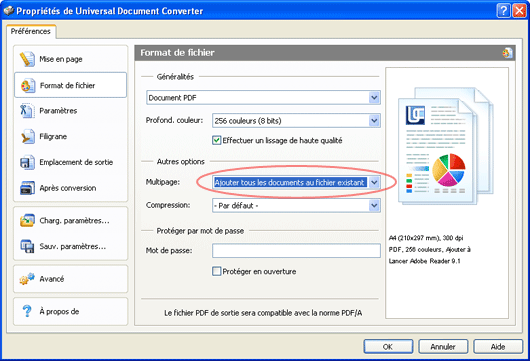
Task: Click the Sauv. paramètres disk icon
Action: tap(27, 246)
